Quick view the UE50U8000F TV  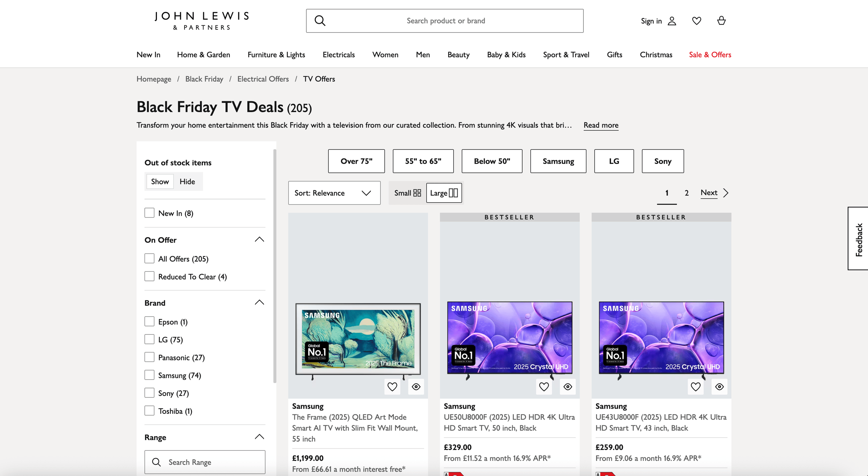[x=567, y=387]
